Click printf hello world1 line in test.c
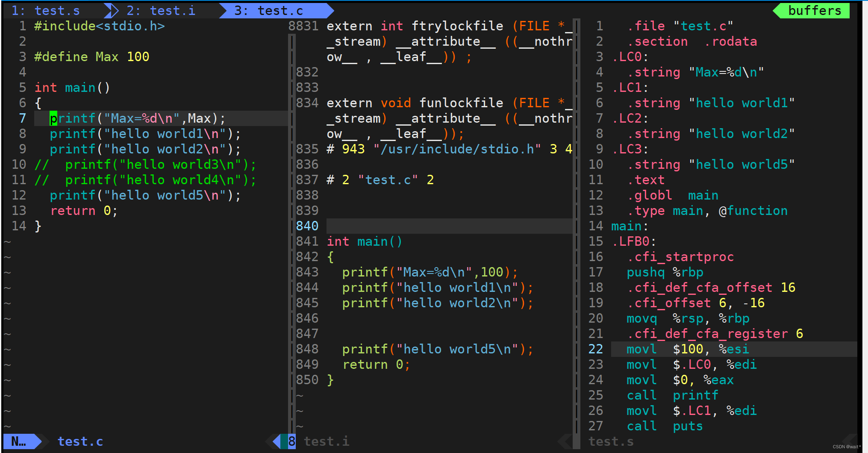This screenshot has height=453, width=868. [x=145, y=134]
